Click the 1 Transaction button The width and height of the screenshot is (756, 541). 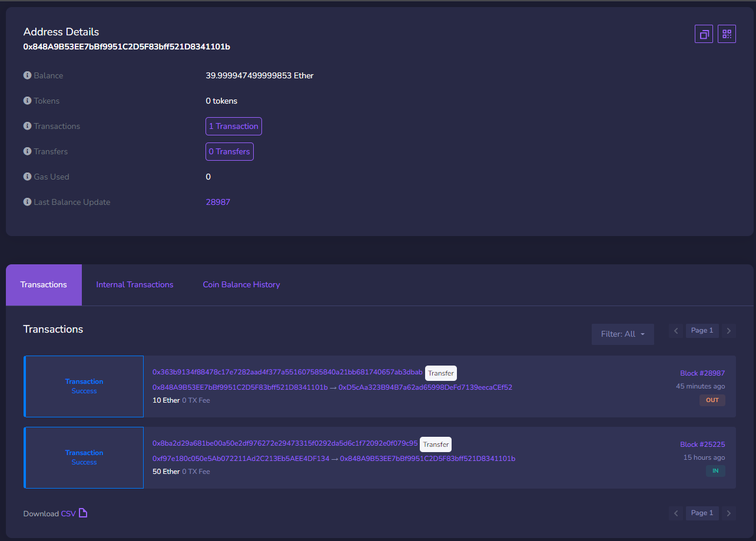tap(233, 126)
